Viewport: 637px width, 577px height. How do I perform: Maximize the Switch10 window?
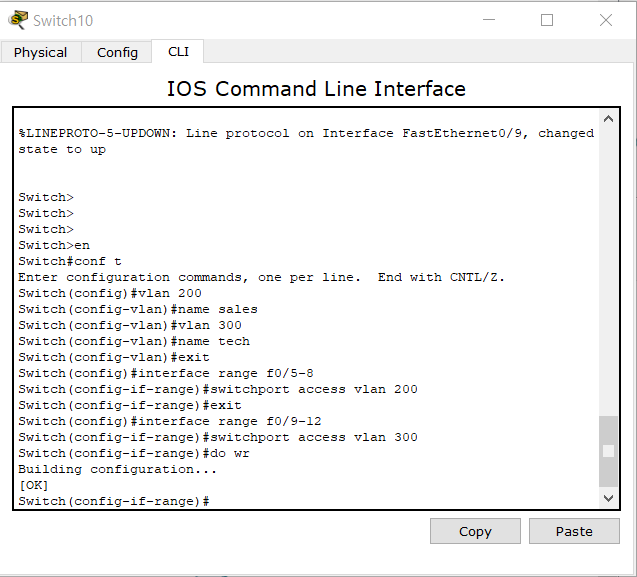[547, 20]
